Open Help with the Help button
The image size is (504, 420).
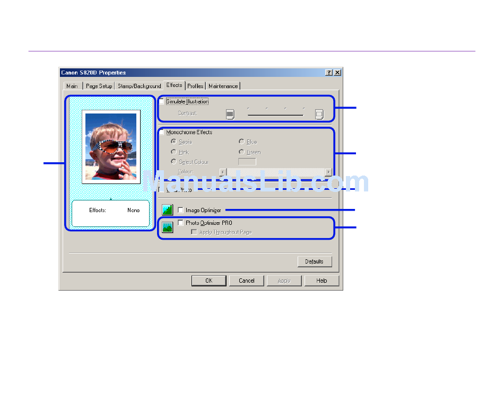tap(321, 281)
